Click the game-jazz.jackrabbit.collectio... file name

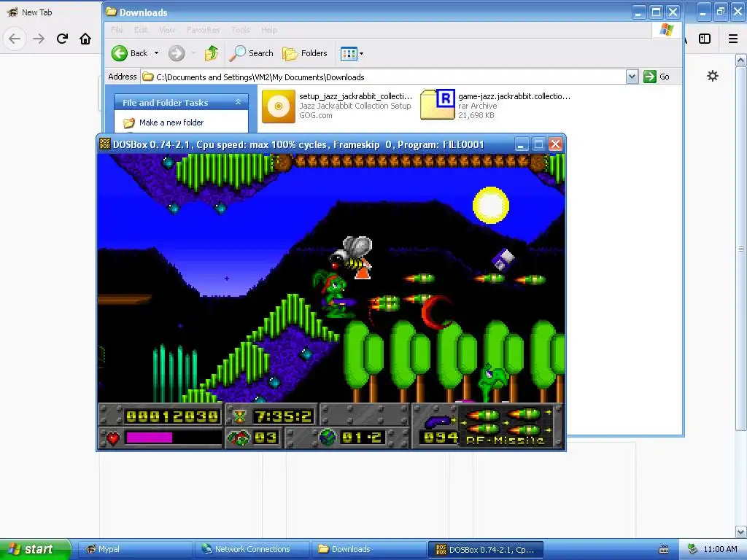tap(514, 96)
